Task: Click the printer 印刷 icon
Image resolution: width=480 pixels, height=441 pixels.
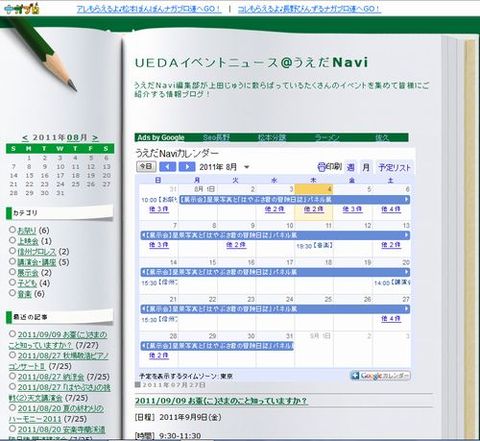Action: (329, 167)
